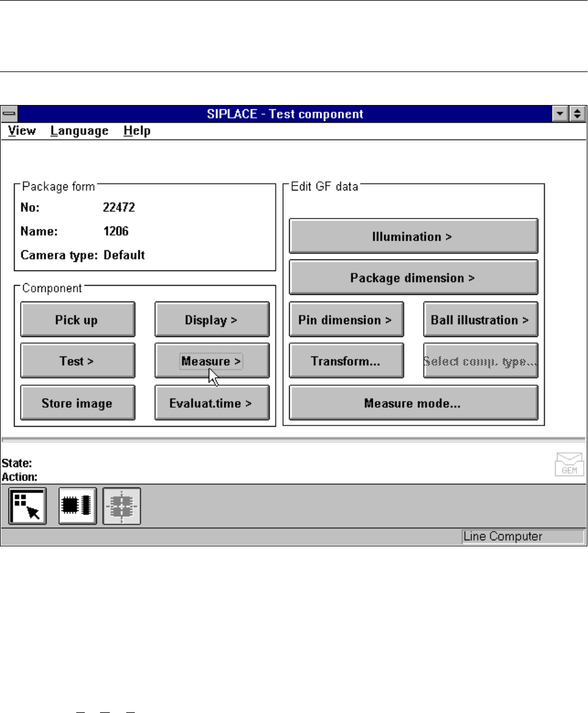Click the Action: label
588x713 pixels.
coord(20,477)
